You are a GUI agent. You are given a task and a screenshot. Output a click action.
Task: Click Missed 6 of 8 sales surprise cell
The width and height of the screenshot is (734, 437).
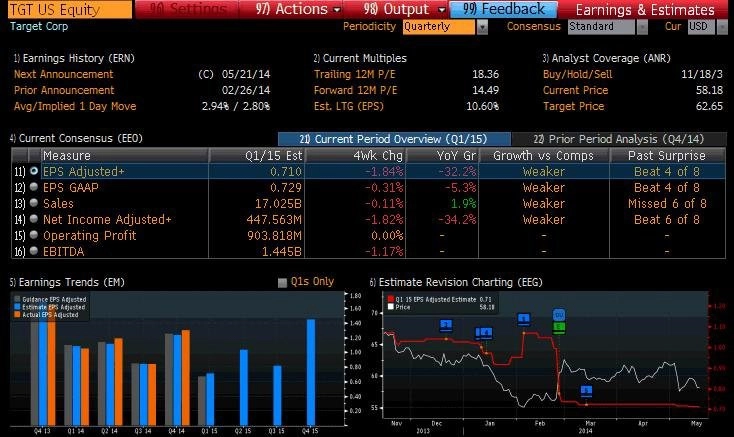click(667, 204)
